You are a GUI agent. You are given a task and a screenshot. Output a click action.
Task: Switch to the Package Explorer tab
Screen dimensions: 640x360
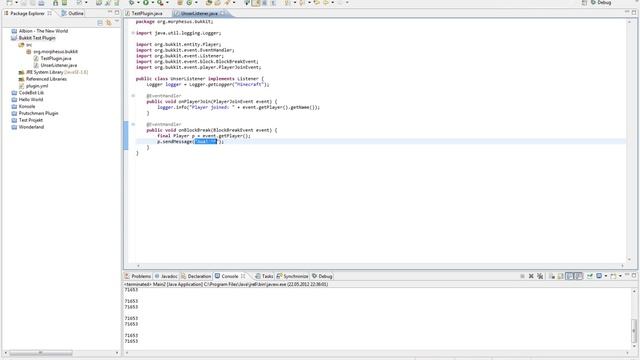pos(27,13)
